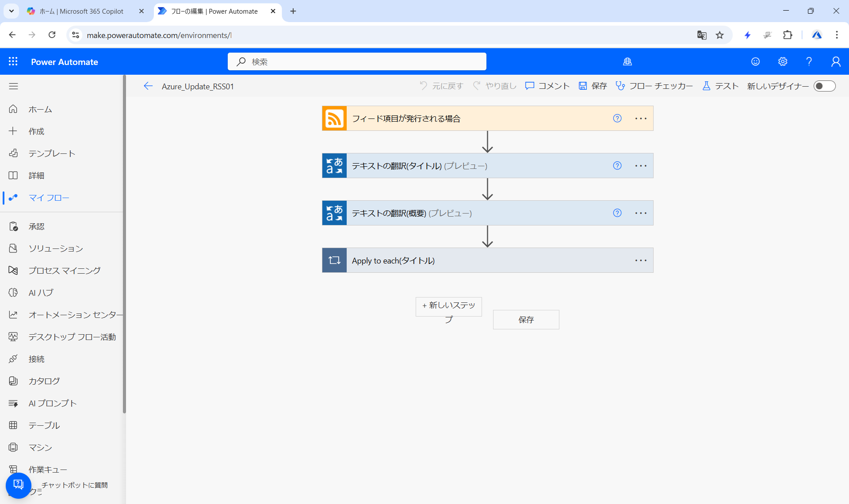The image size is (849, 504).
Task: Open マイ フロー in the sidebar
Action: click(49, 198)
